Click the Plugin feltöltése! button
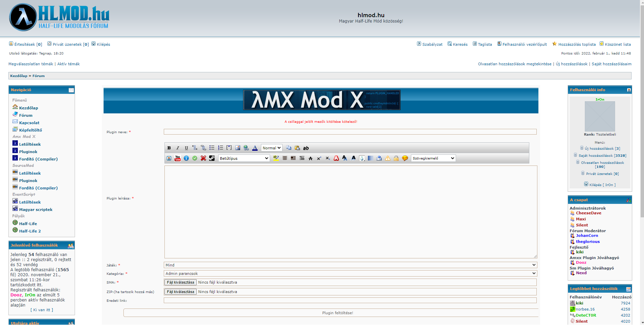This screenshot has height=325, width=644. pos(337,313)
